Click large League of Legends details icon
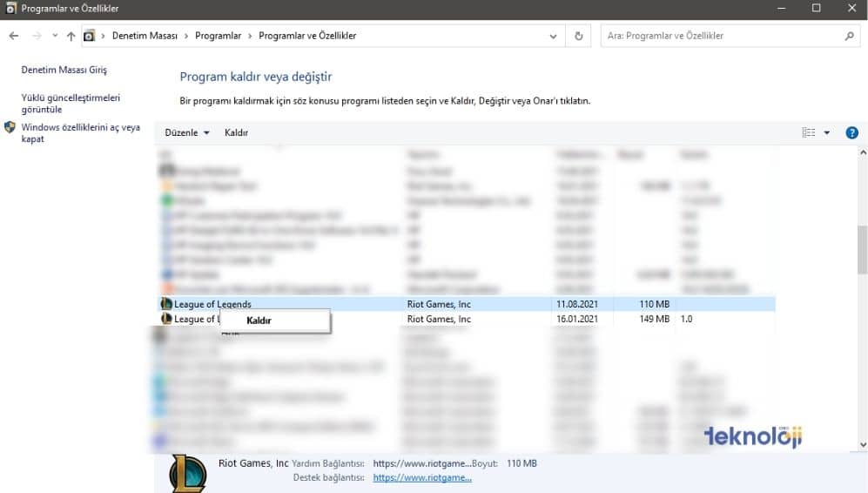Image resolution: width=868 pixels, height=493 pixels. tap(188, 474)
